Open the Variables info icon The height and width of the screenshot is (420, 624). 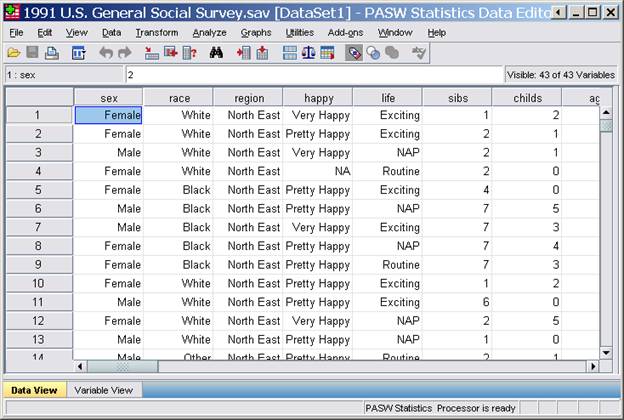190,53
